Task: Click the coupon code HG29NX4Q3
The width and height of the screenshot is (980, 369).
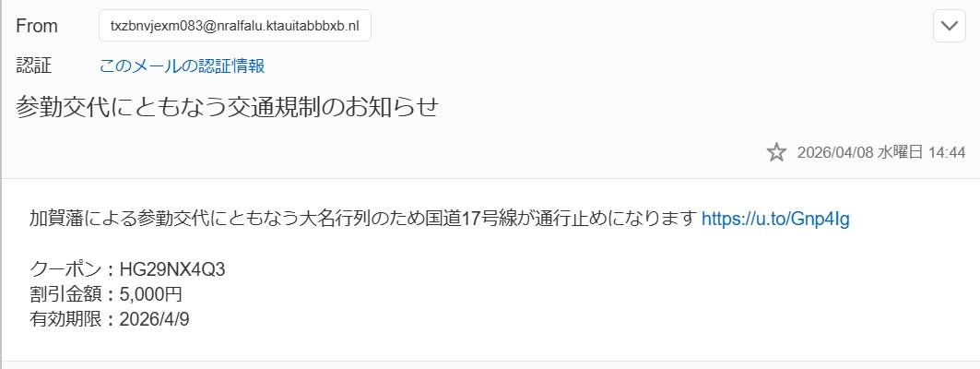Action: [x=172, y=269]
